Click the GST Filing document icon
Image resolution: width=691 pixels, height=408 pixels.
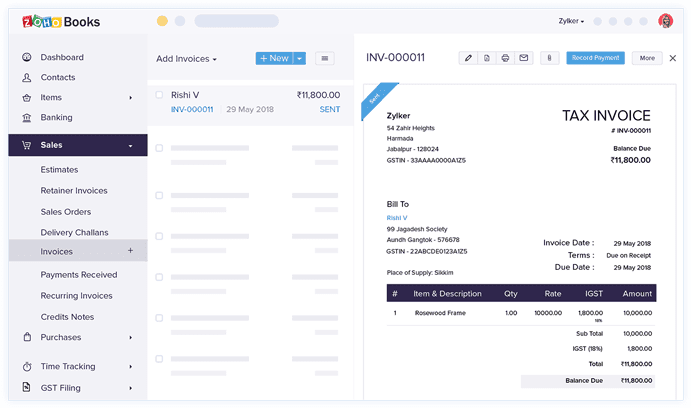(26, 387)
